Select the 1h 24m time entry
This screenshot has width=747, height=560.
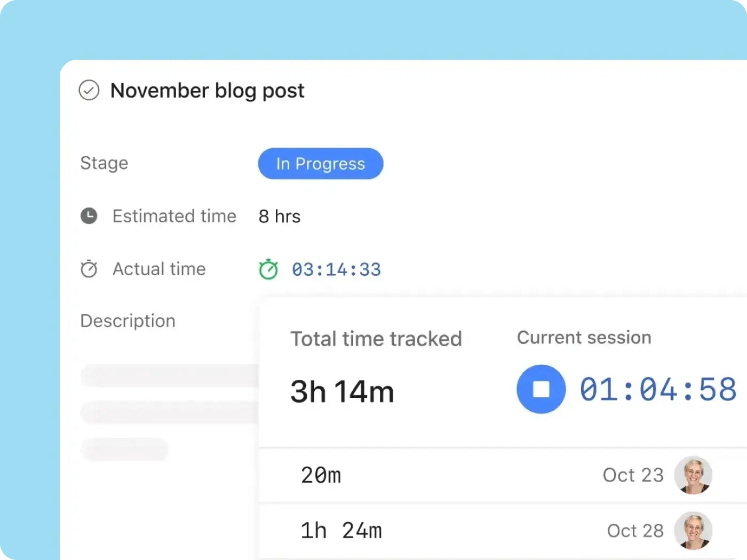pyautogui.click(x=341, y=531)
